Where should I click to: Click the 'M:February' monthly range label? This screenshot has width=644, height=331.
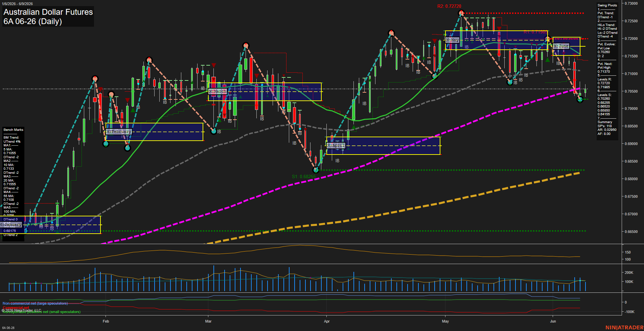(118, 132)
